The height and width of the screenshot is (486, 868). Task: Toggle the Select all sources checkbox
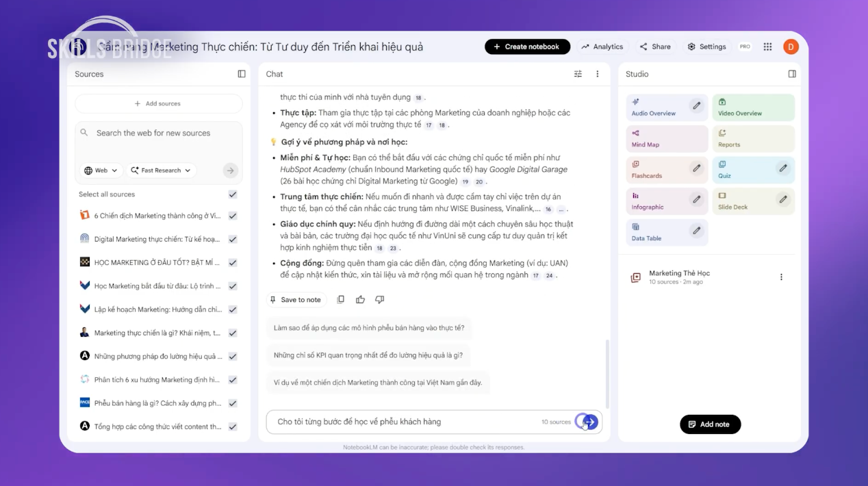(x=233, y=194)
